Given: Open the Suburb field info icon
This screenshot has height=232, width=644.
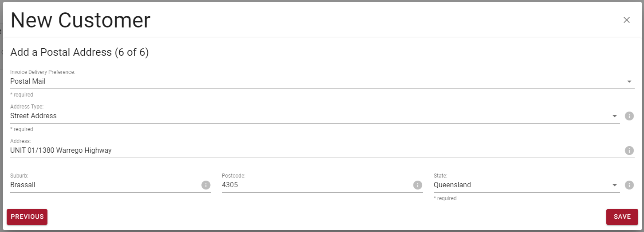Looking at the screenshot, I should [206, 185].
